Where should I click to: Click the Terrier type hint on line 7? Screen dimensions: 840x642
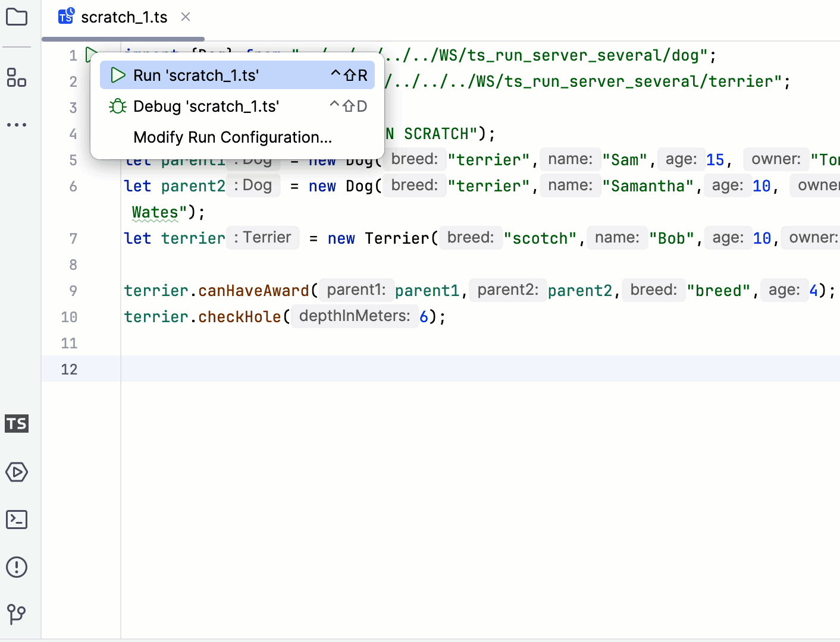pos(262,237)
